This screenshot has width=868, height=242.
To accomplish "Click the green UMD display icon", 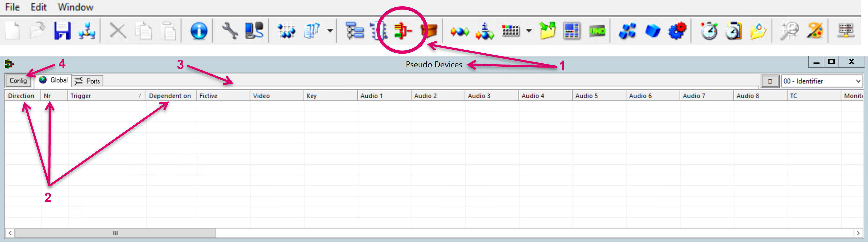I will click(597, 31).
